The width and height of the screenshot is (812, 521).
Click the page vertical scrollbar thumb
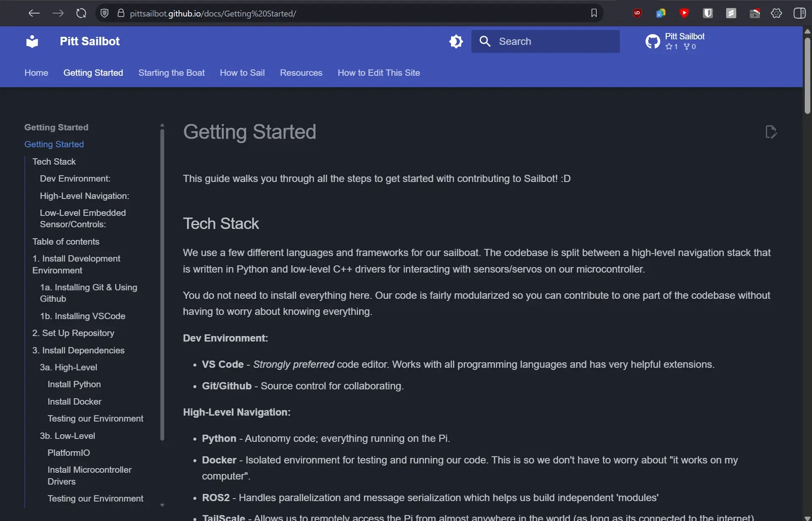[x=807, y=76]
